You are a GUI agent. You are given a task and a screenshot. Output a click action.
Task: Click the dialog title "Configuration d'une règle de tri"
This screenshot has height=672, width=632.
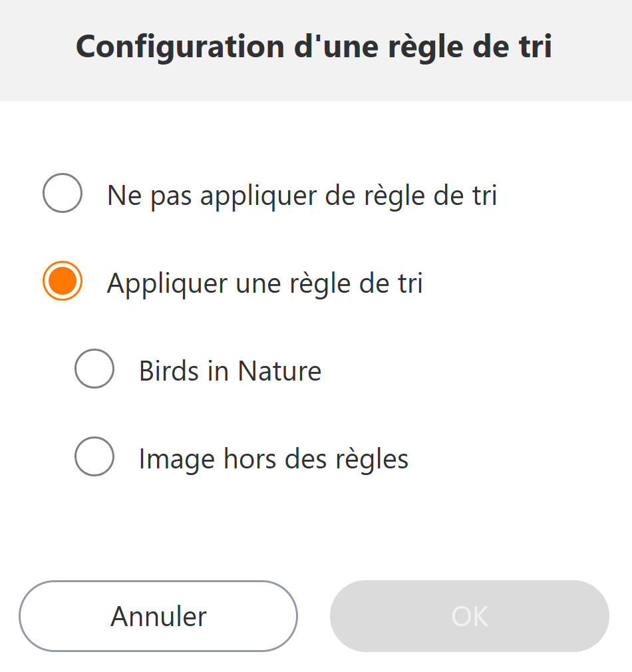pyautogui.click(x=314, y=48)
